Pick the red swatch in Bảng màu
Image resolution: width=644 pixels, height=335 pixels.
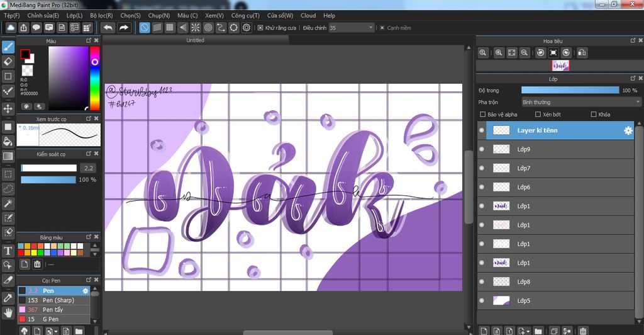click(x=21, y=253)
